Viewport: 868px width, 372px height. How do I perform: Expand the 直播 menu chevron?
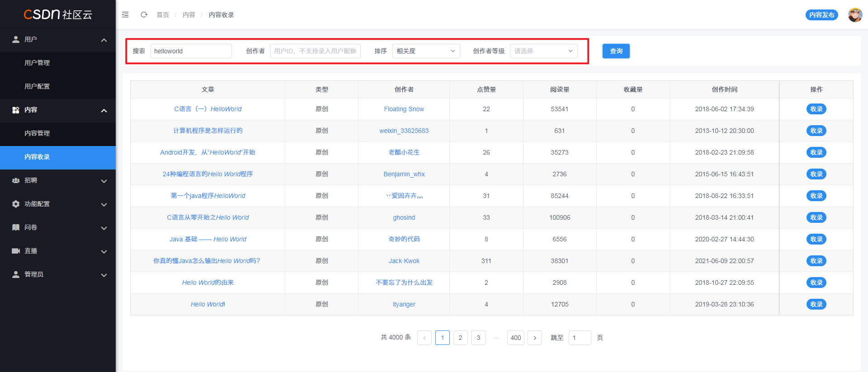point(104,251)
